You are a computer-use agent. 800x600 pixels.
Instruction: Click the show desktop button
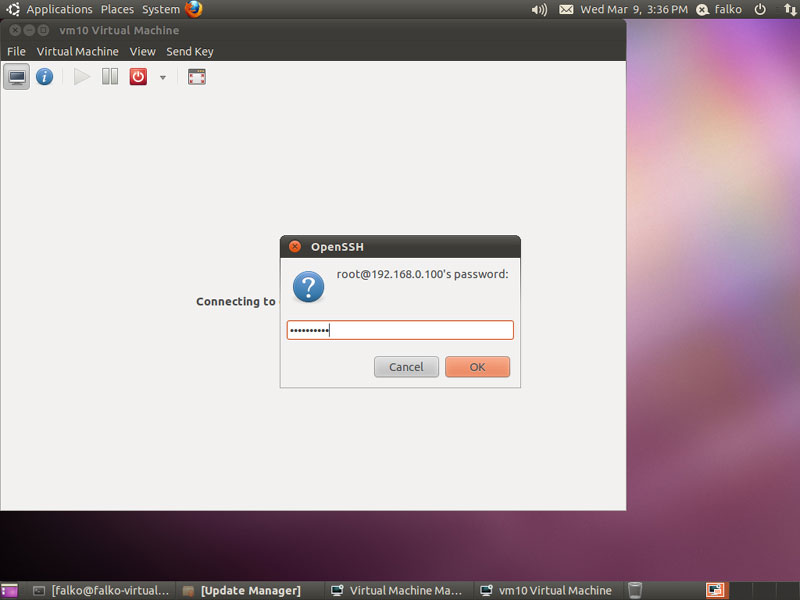(x=9, y=590)
